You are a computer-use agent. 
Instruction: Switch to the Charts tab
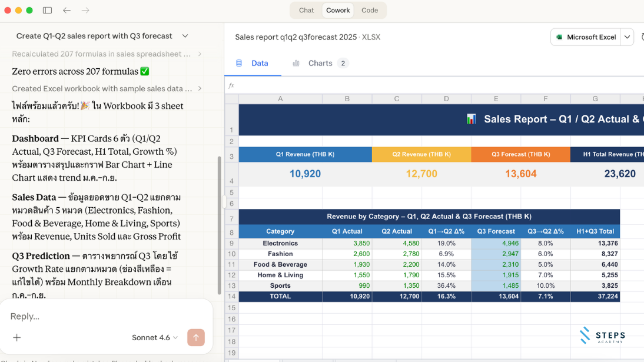click(320, 63)
